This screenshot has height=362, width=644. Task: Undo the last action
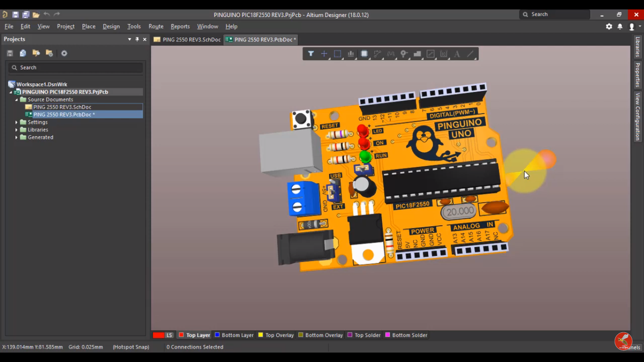pos(46,15)
